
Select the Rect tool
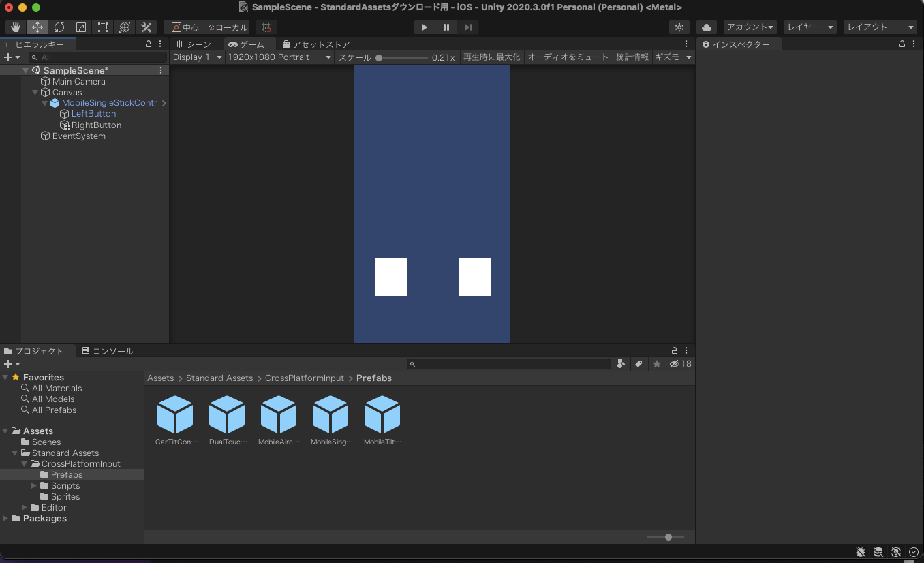click(103, 27)
